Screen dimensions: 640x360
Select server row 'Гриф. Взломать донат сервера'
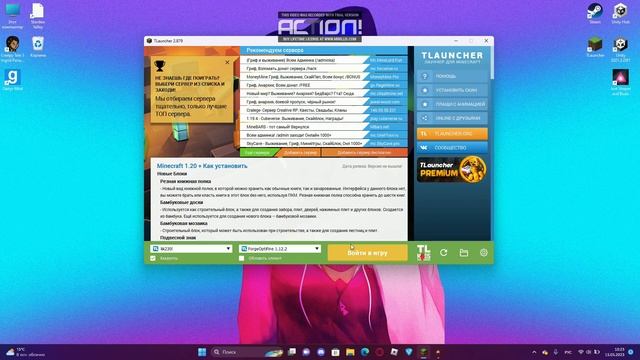(324, 69)
